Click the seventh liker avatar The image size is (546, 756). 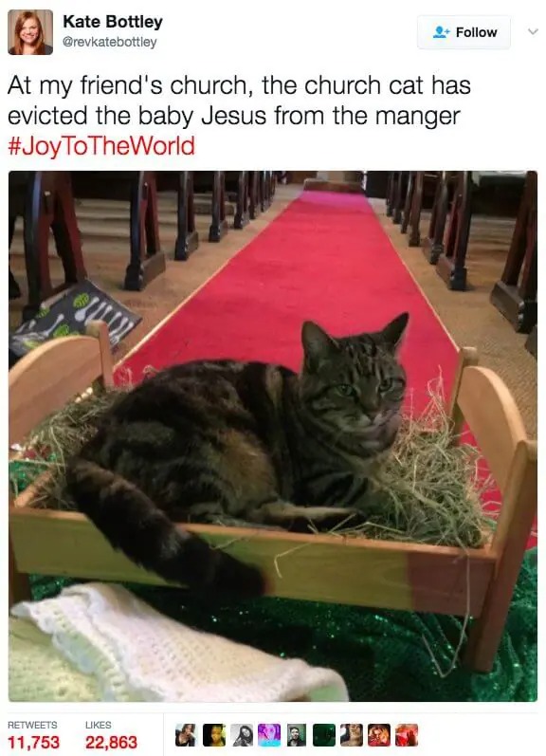(x=352, y=735)
